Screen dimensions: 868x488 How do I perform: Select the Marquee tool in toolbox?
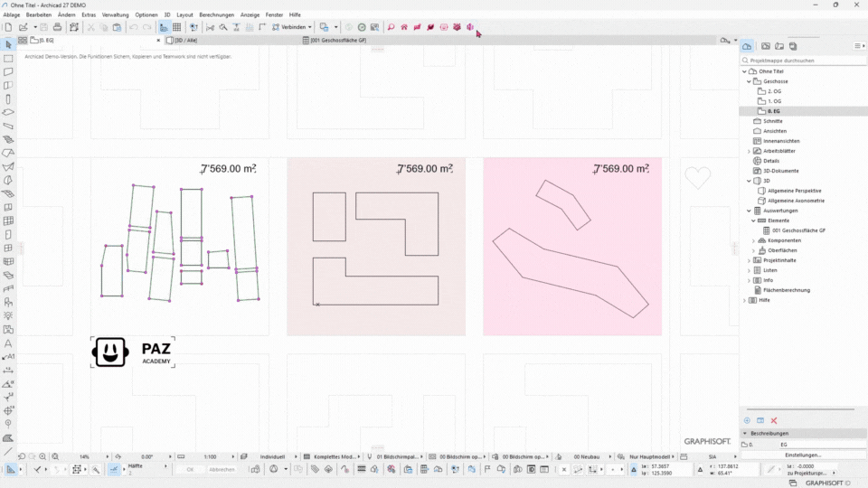click(8, 58)
